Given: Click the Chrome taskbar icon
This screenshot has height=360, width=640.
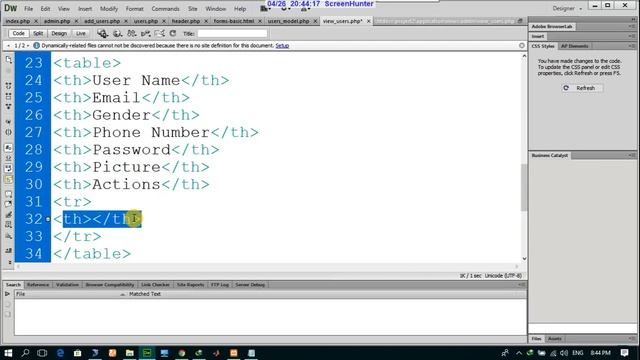Looking at the screenshot, I should click(x=182, y=353).
